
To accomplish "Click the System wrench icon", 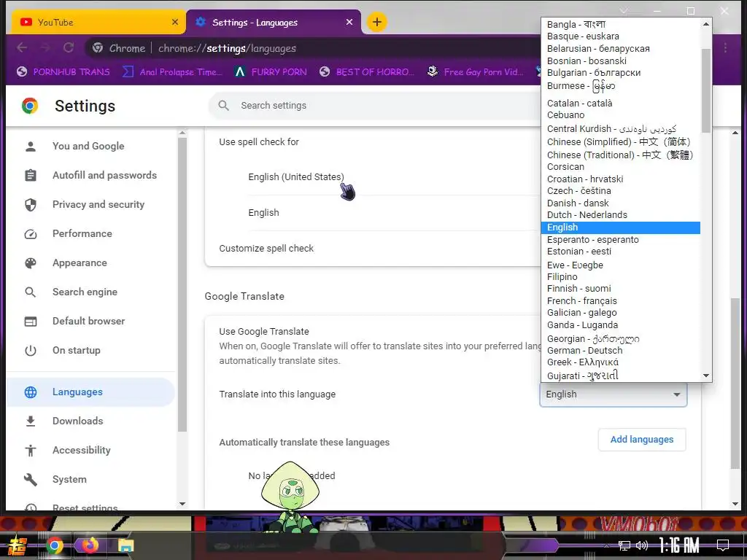I will [x=31, y=480].
